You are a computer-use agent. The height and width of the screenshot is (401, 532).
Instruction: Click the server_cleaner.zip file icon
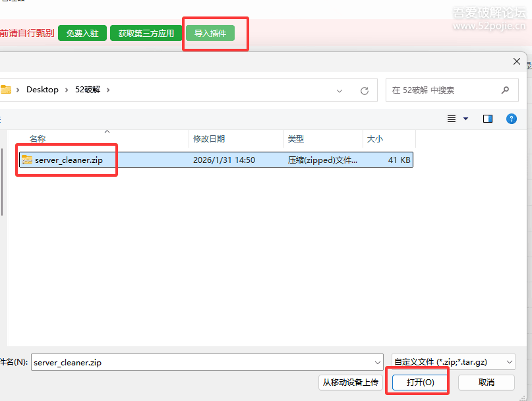(x=26, y=160)
